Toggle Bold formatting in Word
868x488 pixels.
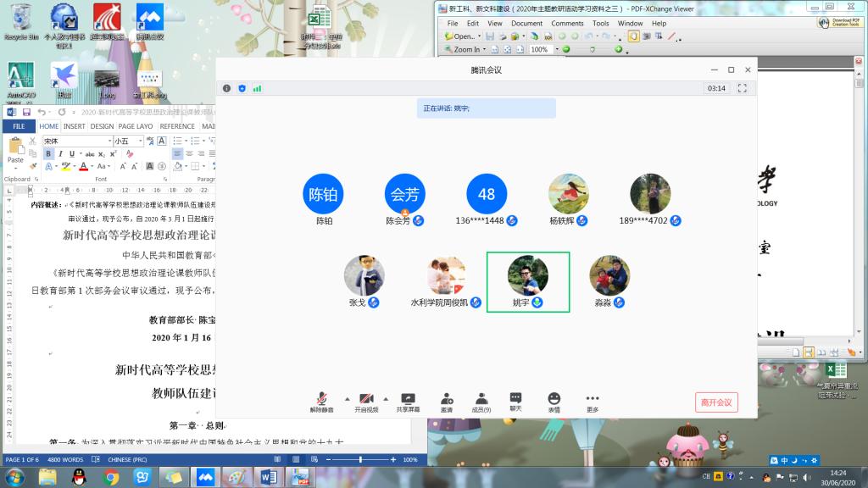[x=49, y=154]
